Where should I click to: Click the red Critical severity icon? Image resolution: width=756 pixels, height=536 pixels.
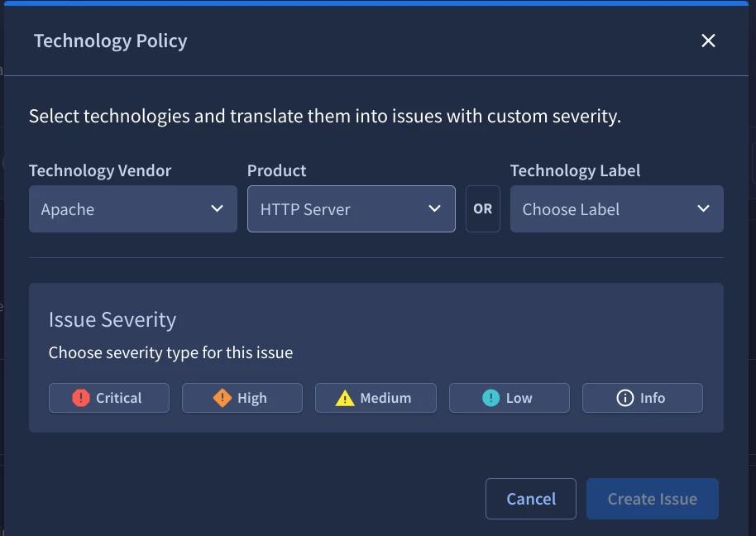(81, 398)
